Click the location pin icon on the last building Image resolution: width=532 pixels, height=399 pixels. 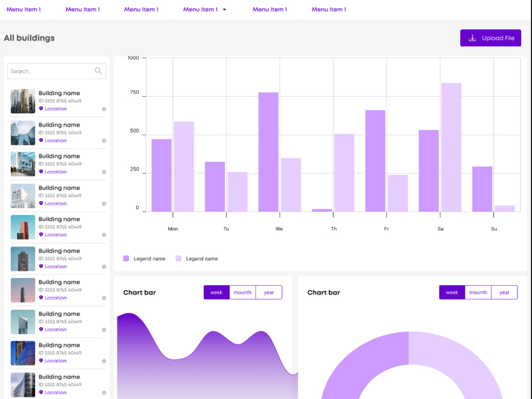pos(41,392)
